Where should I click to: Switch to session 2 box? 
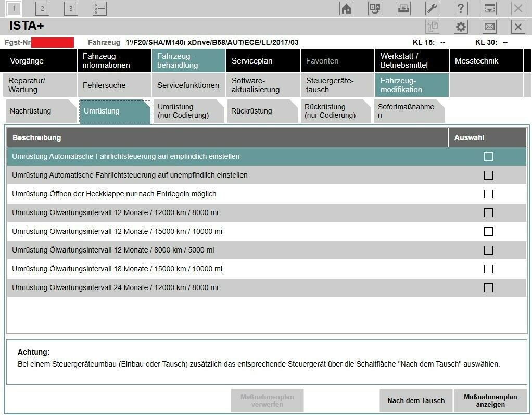42,8
